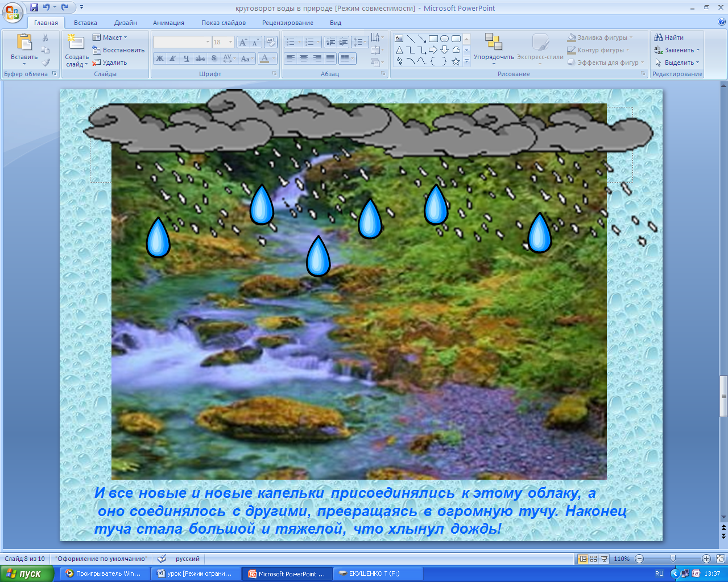Switch to the Вставка ribbon tab
Screen dimensions: 728x582
pos(85,23)
